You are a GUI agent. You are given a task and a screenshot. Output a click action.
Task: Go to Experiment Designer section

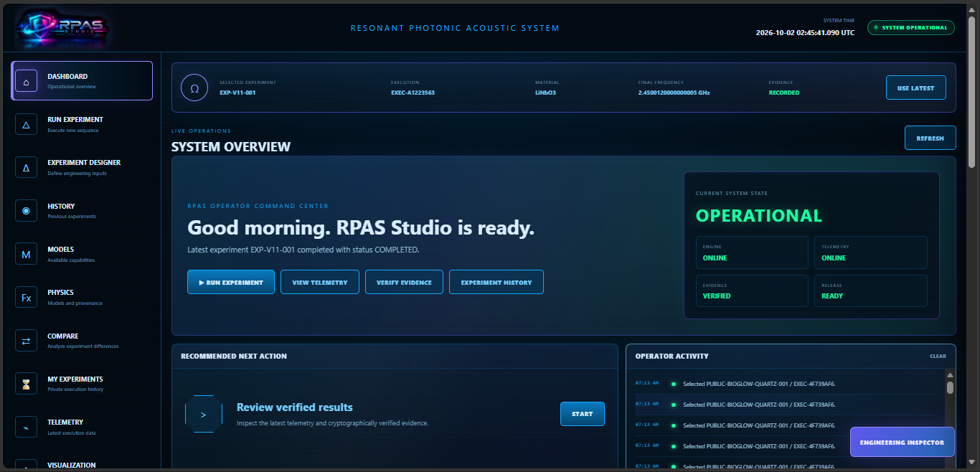82,167
